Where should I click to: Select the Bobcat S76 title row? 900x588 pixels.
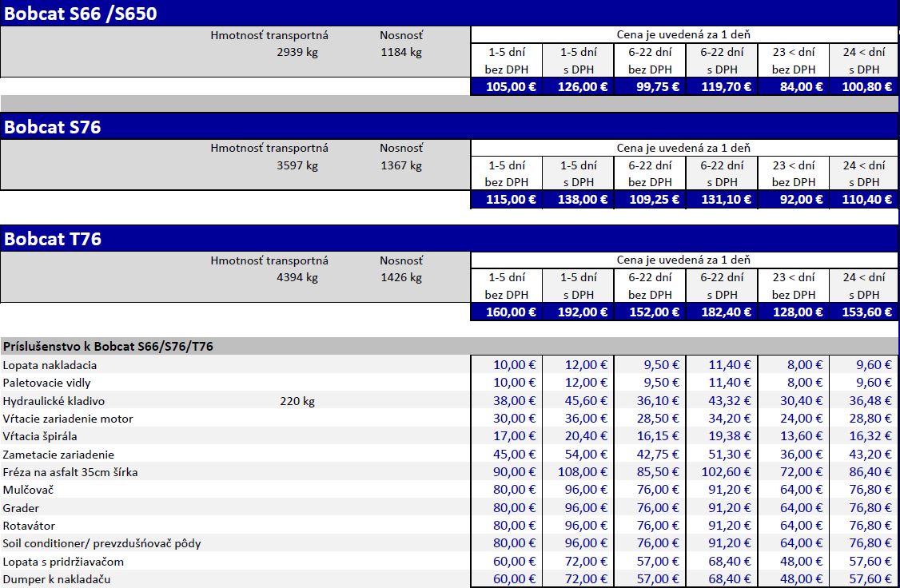point(53,126)
